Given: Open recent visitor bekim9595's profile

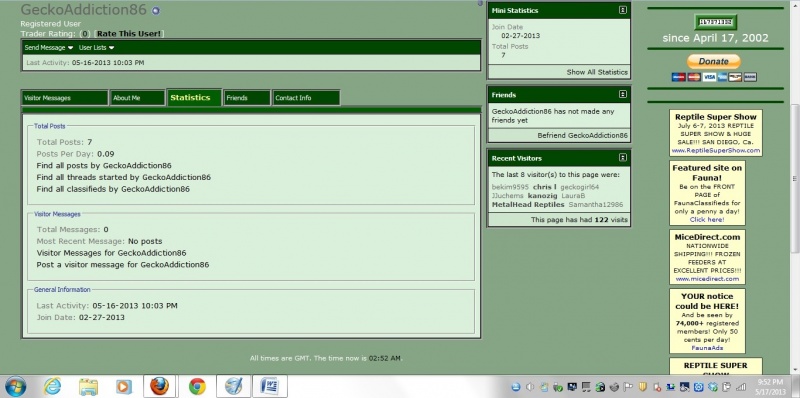Looking at the screenshot, I should pos(510,187).
